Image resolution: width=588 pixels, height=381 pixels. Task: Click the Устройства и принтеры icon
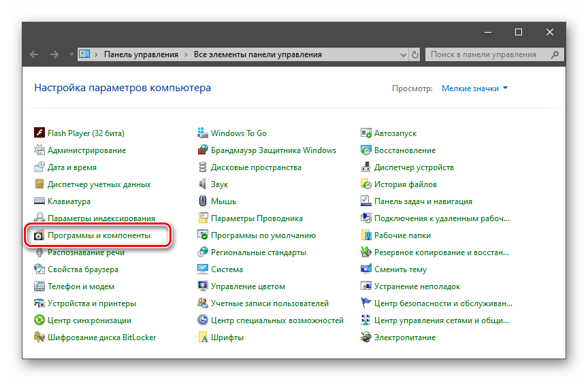coord(39,303)
